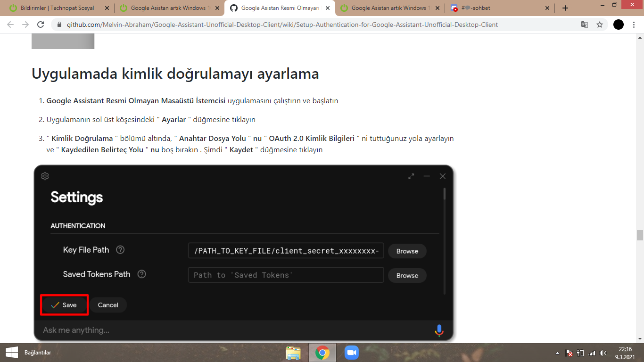Click the Settings dialog screenshot image
The image size is (644, 362).
click(243, 253)
